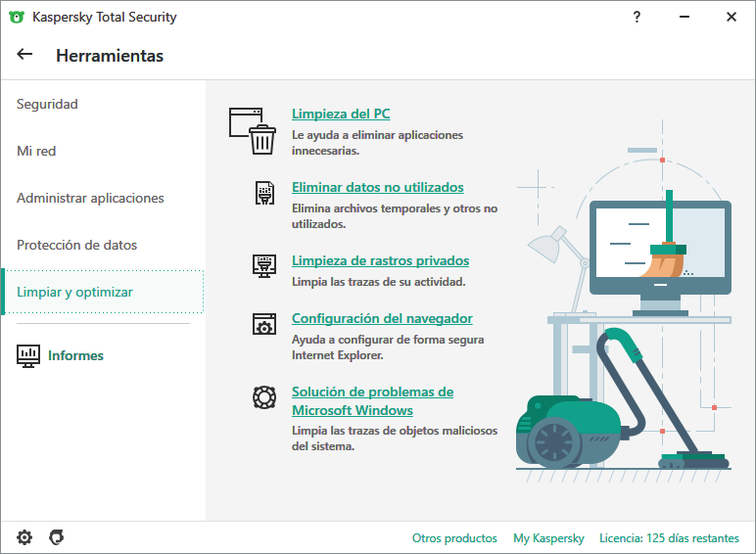Screen dimensions: 756x554
Task: Click the Eliminar datos no utilizados document icon
Action: click(264, 193)
